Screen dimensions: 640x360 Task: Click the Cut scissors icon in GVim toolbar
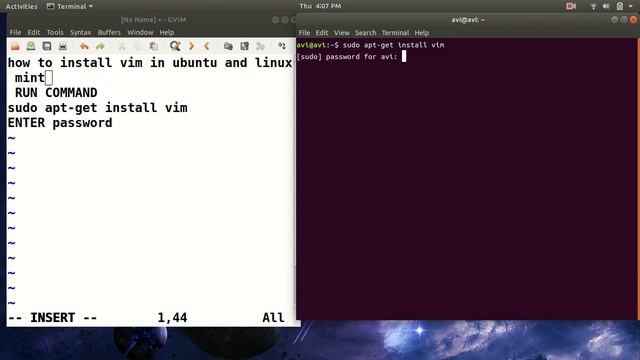pyautogui.click(x=122, y=46)
